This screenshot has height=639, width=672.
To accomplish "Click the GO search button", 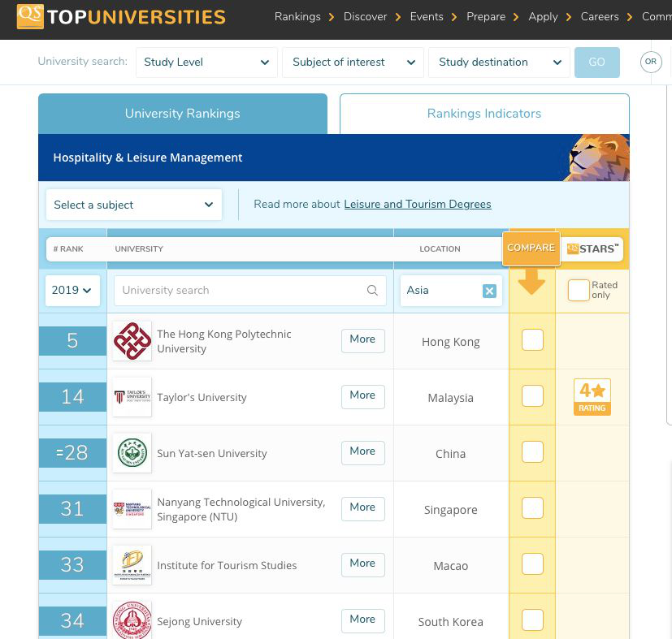I will [597, 63].
